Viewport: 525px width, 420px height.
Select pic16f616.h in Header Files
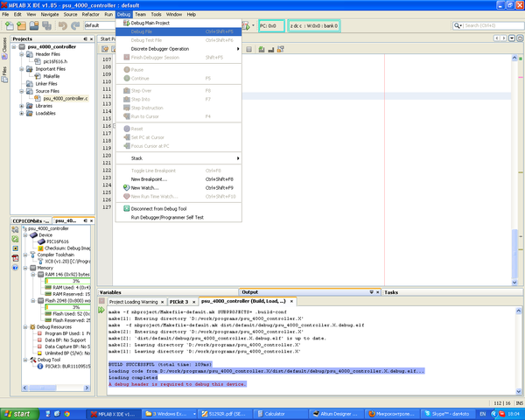[55, 61]
